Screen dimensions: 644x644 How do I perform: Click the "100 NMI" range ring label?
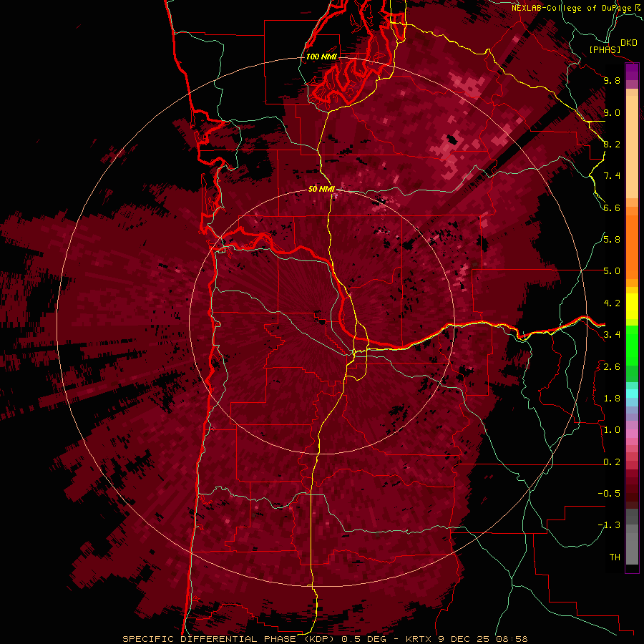321,57
